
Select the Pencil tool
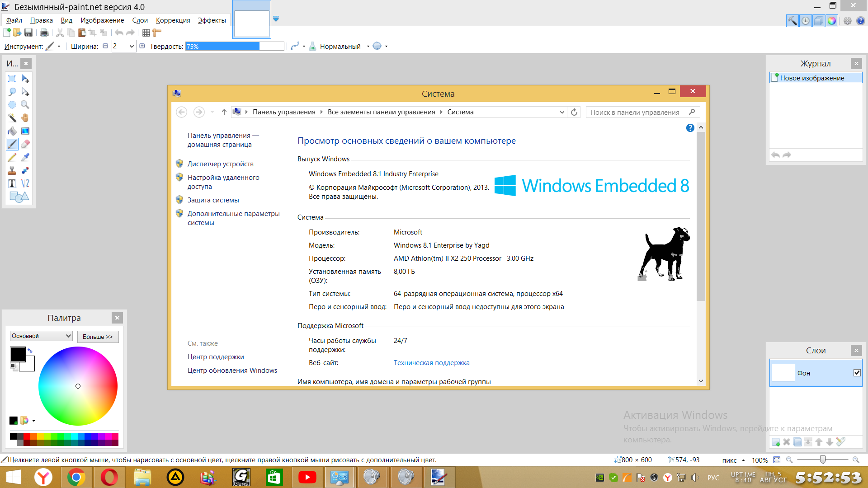(x=12, y=158)
